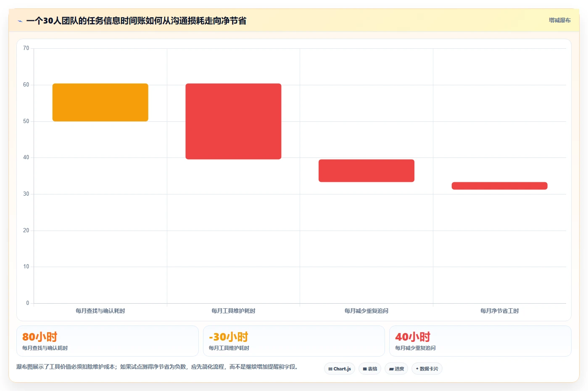The image size is (588, 391).
Task: Click the y-axis value 70
Action: pyautogui.click(x=26, y=48)
